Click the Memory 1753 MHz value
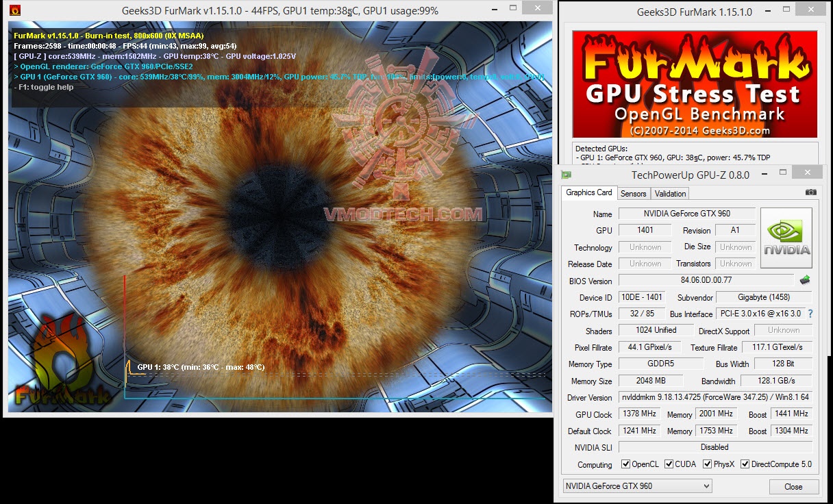This screenshot has width=833, height=504. pyautogui.click(x=716, y=431)
